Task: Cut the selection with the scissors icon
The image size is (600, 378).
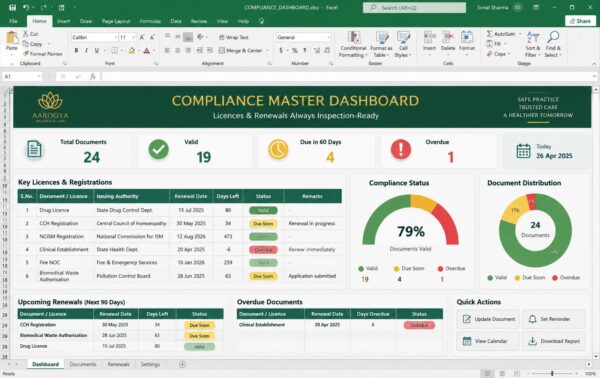Action: 26,34
